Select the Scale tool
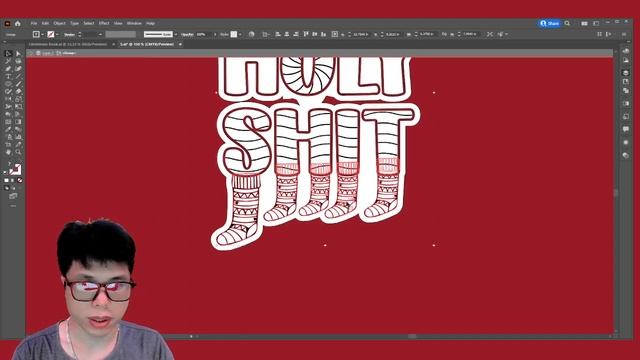Image resolution: width=640 pixels, height=360 pixels. 18,99
